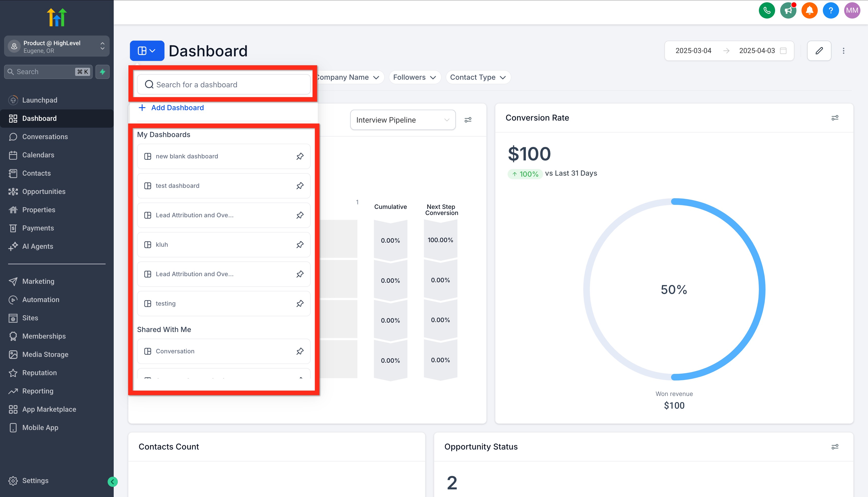This screenshot has width=868, height=497.
Task: Click the start date 2025-03-04 field
Action: [693, 51]
